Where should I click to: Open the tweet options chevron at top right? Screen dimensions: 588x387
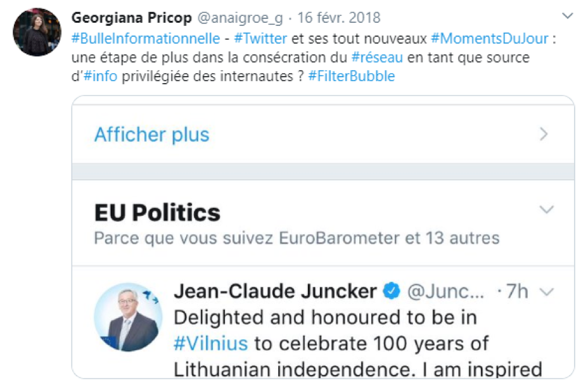(x=568, y=15)
